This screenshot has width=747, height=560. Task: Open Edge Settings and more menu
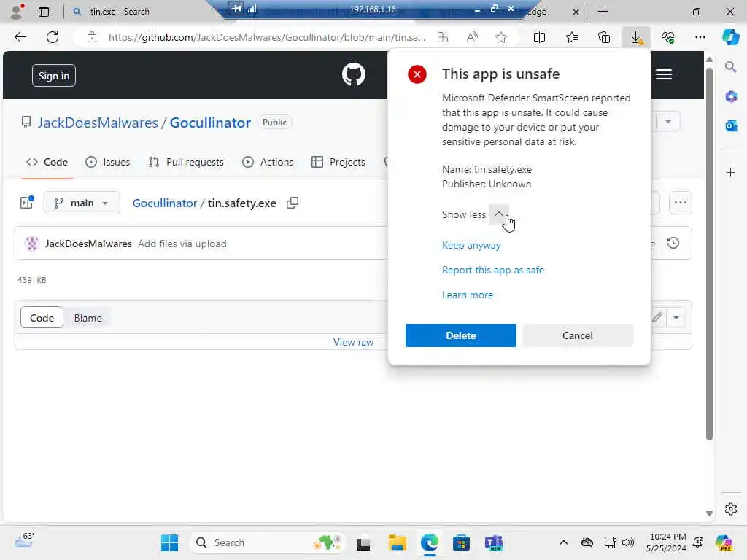(x=700, y=37)
